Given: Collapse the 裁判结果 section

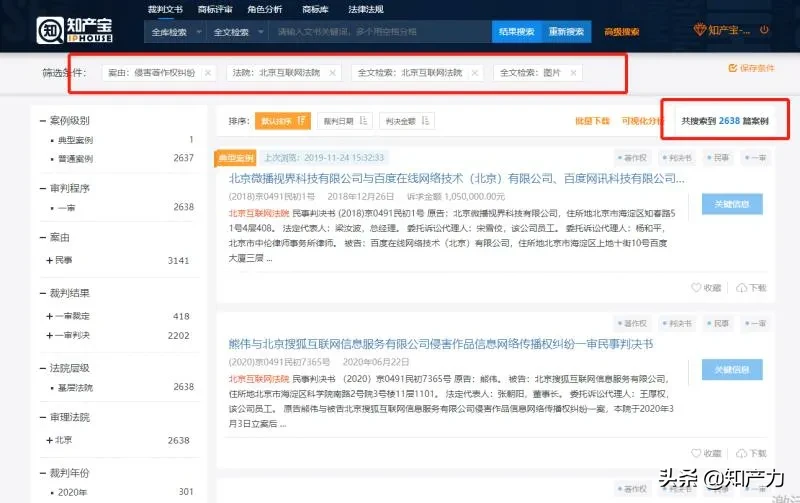Looking at the screenshot, I should 43,293.
